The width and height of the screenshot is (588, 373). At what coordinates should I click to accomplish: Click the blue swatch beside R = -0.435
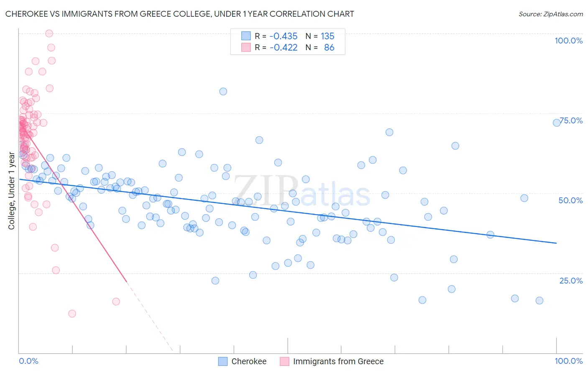click(246, 36)
